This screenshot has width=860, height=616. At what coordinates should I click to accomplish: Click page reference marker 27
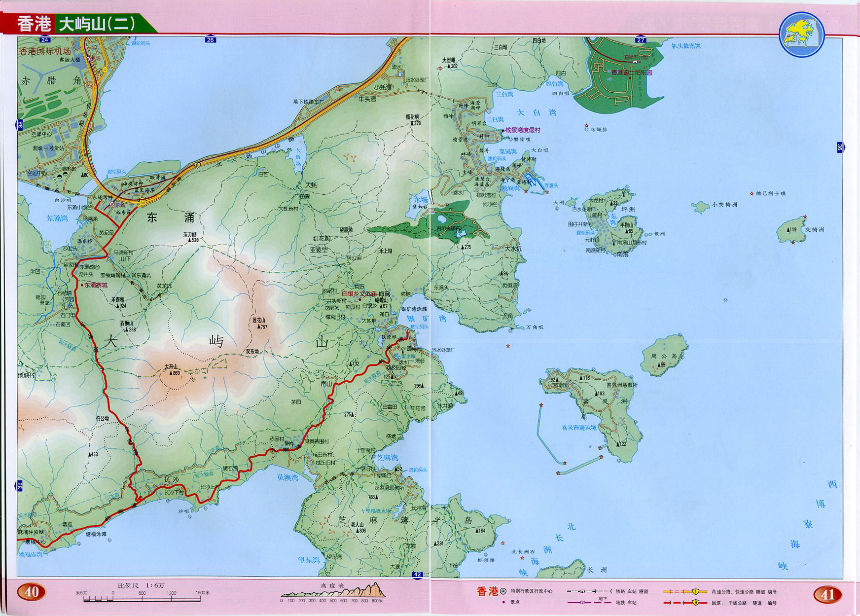641,40
